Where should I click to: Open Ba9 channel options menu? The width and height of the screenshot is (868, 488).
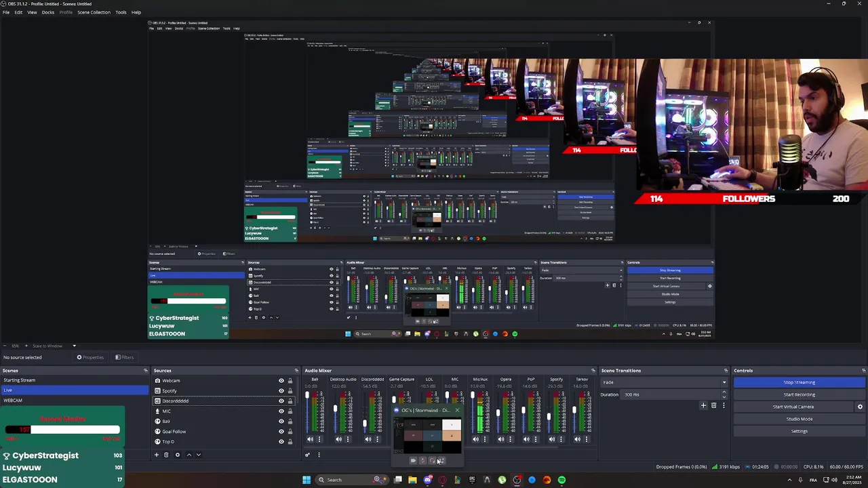click(x=319, y=439)
